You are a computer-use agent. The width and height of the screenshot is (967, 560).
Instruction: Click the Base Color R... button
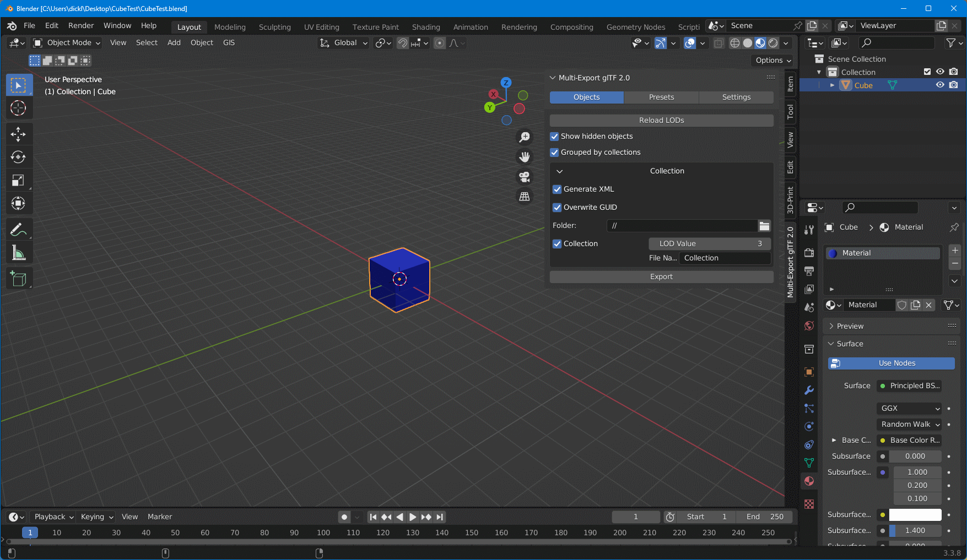909,441
